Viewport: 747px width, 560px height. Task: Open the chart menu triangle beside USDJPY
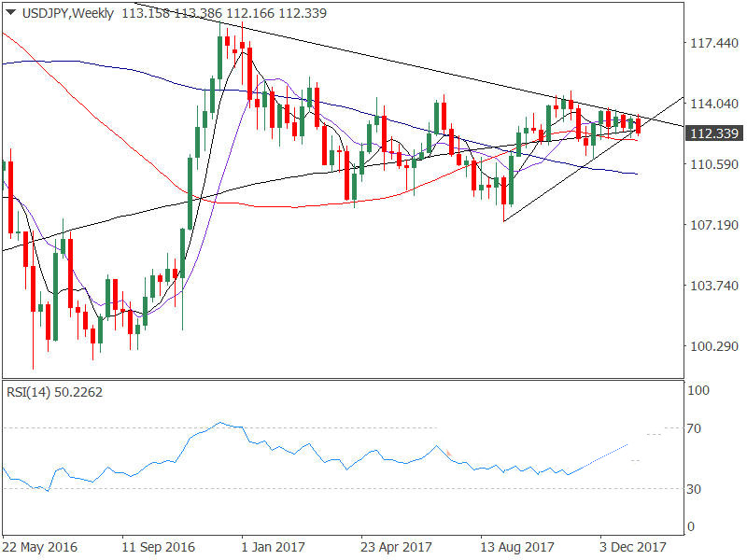point(10,13)
